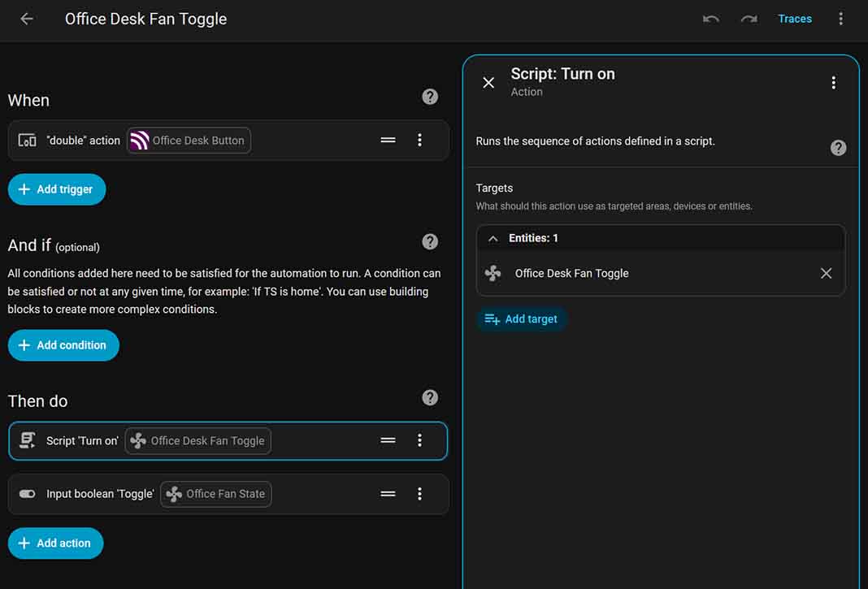This screenshot has height=589, width=868.
Task: Click the redo icon
Action: click(x=749, y=19)
